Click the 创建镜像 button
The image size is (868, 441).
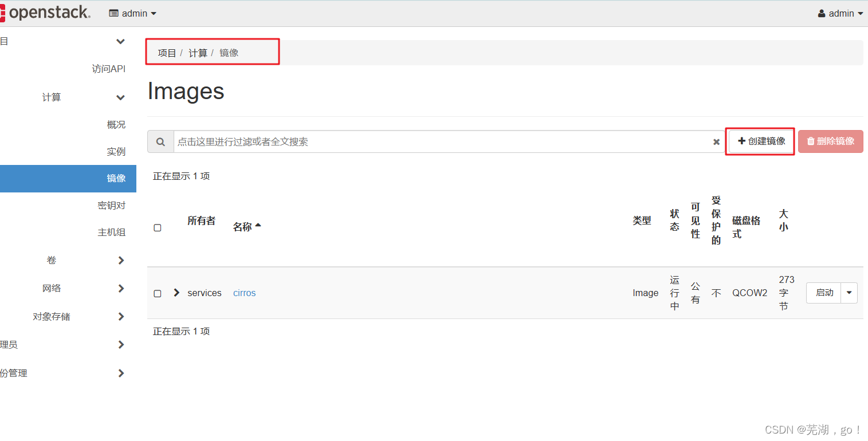761,141
